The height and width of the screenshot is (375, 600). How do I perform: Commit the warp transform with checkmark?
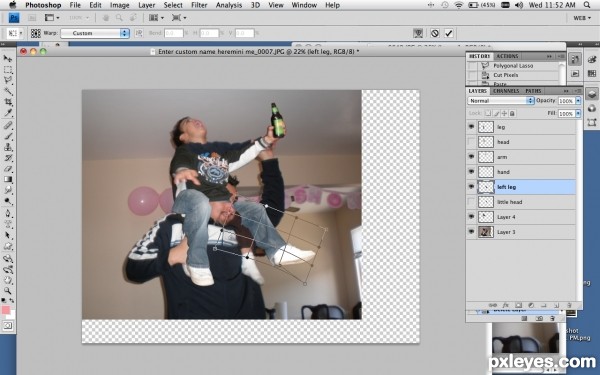click(x=448, y=33)
